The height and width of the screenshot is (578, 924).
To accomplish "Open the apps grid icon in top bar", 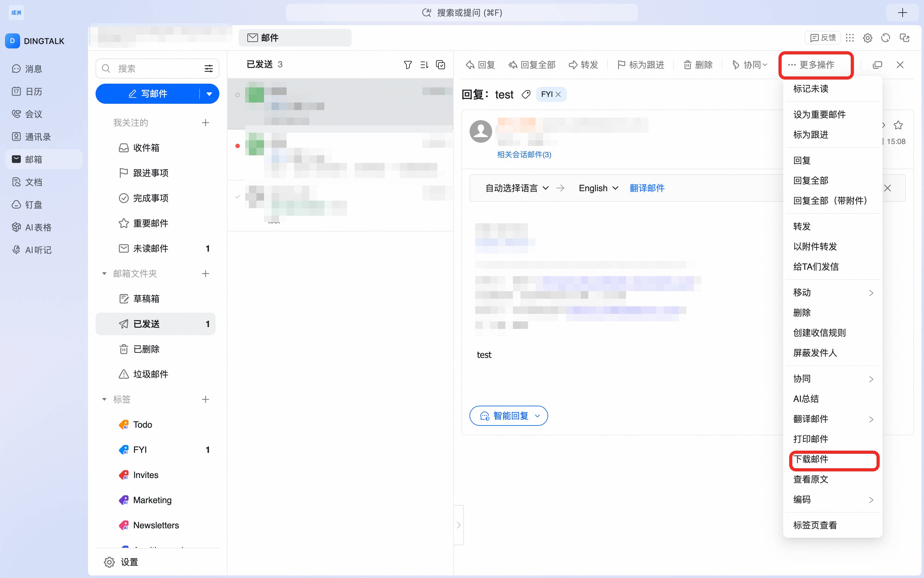I will 850,38.
